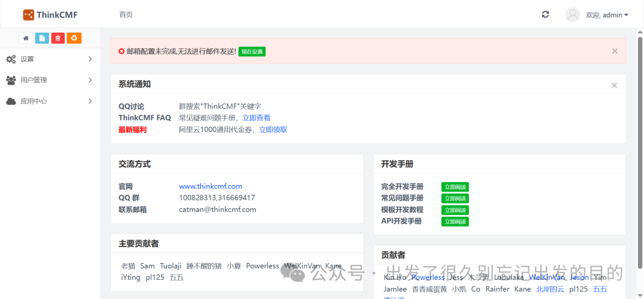Click the gears icon beside 设置
The width and height of the screenshot is (644, 299).
click(x=11, y=59)
